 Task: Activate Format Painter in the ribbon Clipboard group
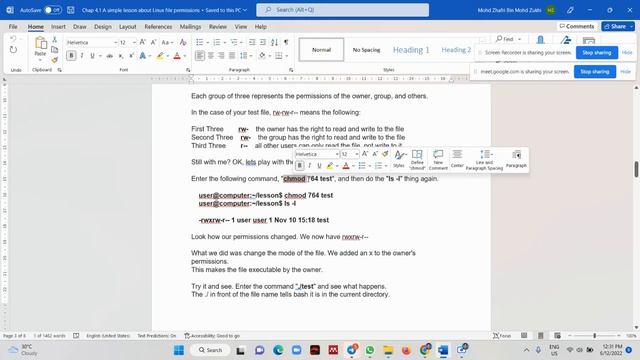click(54, 60)
